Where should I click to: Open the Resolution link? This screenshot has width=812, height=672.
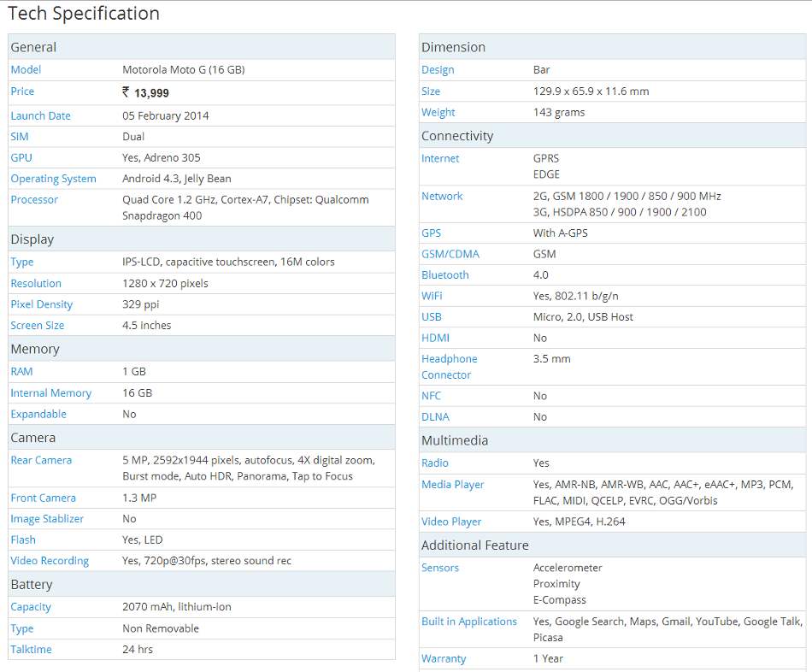point(36,283)
